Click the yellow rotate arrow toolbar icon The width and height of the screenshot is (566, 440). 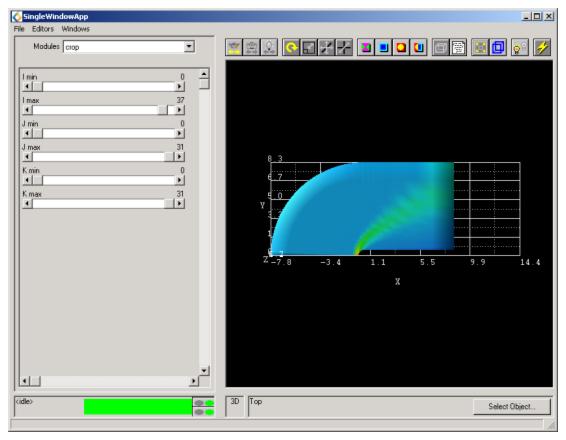point(291,47)
